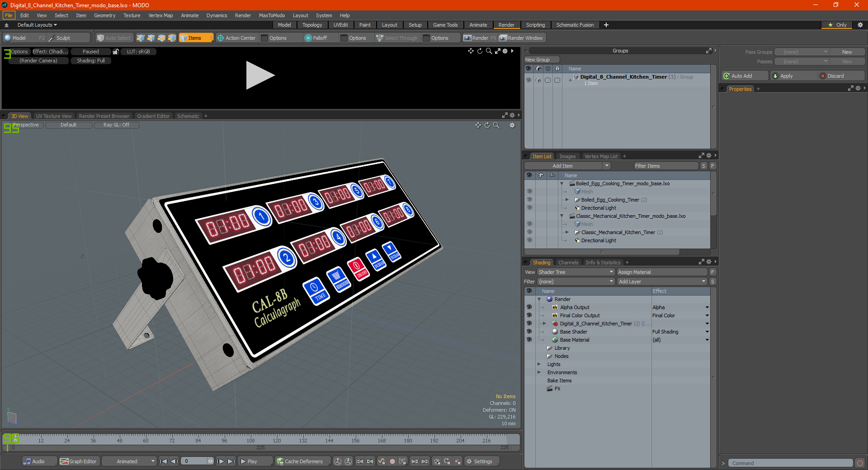868x470 pixels.
Task: Select Edges selection mode cube icon
Action: pos(151,38)
